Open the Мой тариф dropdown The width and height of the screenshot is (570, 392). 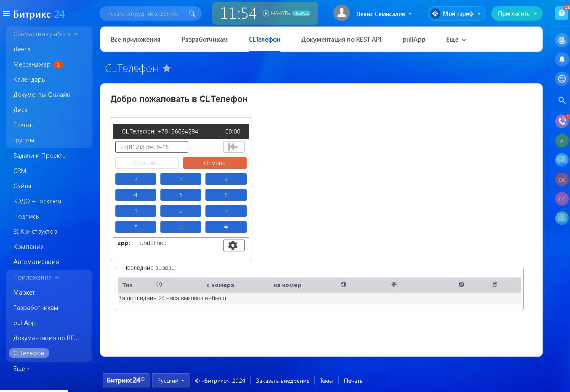click(457, 13)
